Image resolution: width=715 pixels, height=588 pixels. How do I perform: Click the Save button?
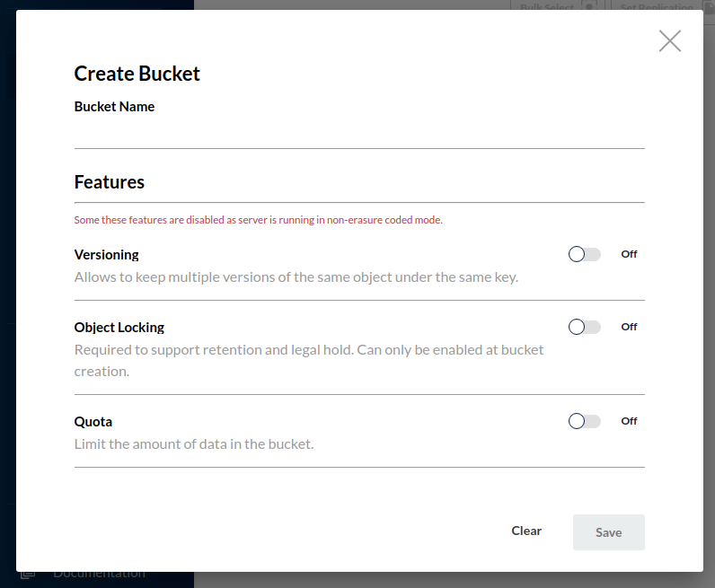608,532
